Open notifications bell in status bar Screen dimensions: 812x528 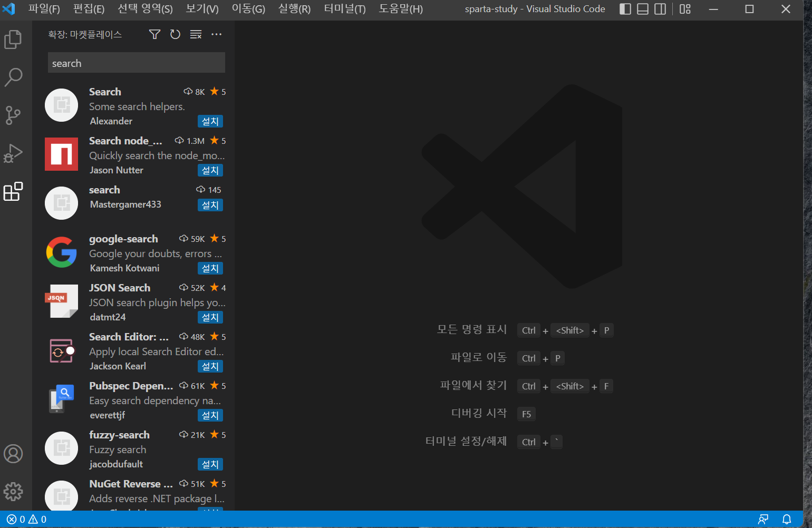click(x=787, y=520)
